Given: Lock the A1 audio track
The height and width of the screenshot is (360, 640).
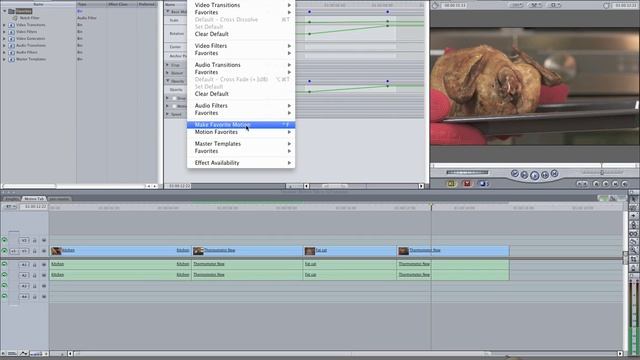Looking at the screenshot, I should tap(35, 265).
